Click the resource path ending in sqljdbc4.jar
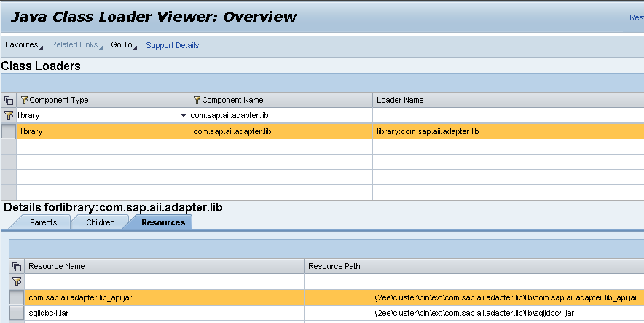The image size is (644, 323). 474,313
